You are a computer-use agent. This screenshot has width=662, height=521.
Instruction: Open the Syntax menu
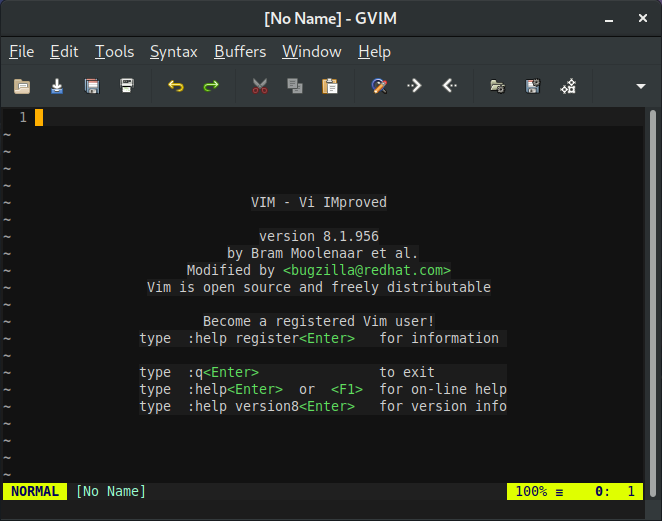(x=174, y=52)
